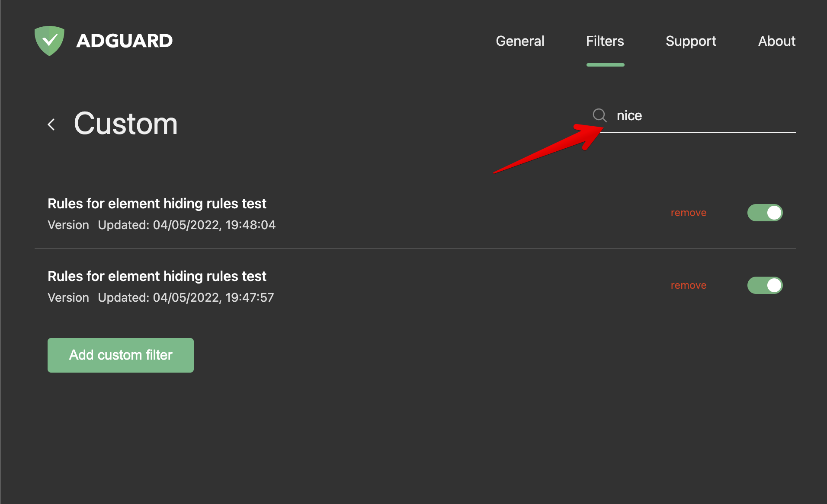Click the AdGuard shield logo icon
The height and width of the screenshot is (504, 827).
(x=49, y=41)
